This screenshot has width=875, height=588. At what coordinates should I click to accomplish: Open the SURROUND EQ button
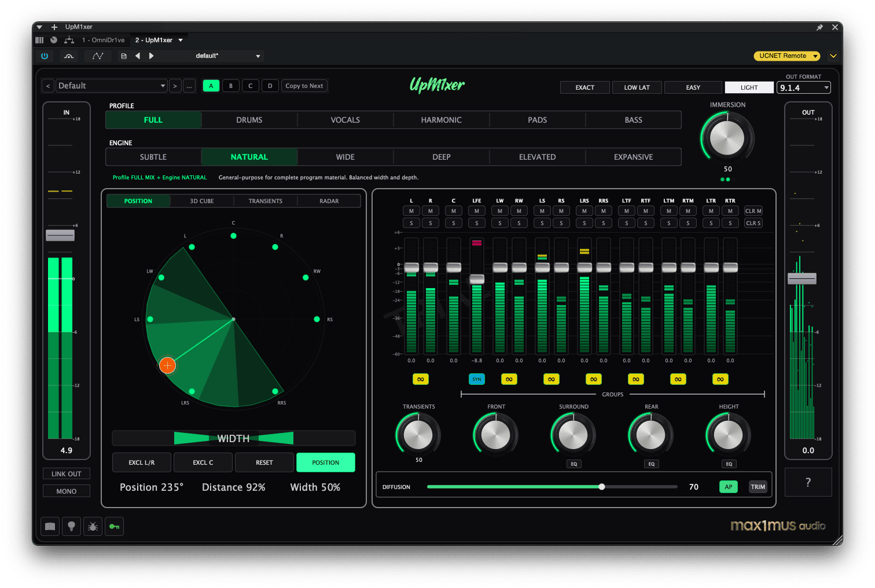click(x=574, y=464)
